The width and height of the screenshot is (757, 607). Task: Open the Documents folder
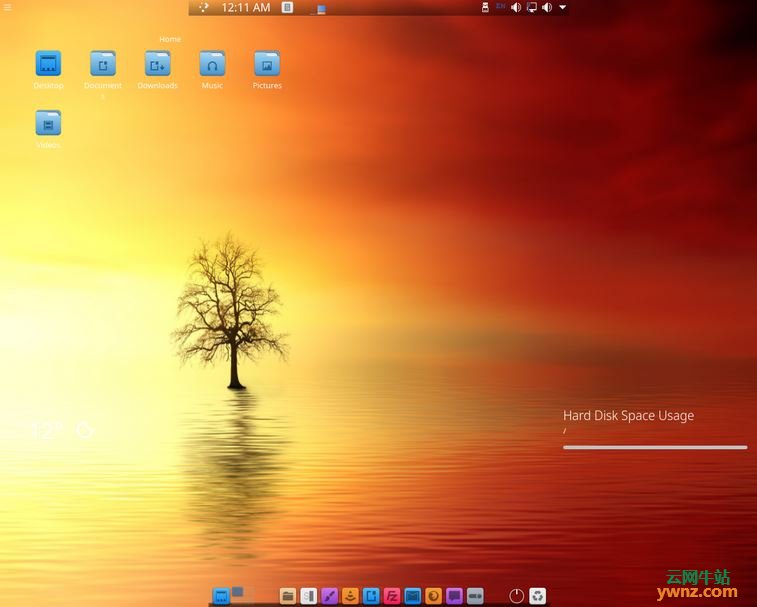(x=103, y=64)
